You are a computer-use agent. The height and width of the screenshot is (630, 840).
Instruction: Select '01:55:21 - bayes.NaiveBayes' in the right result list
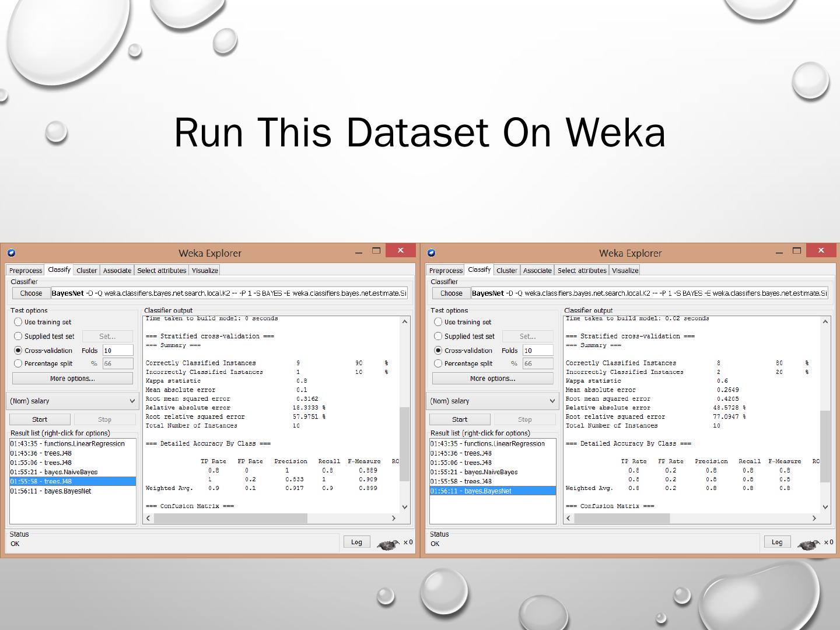click(492, 472)
